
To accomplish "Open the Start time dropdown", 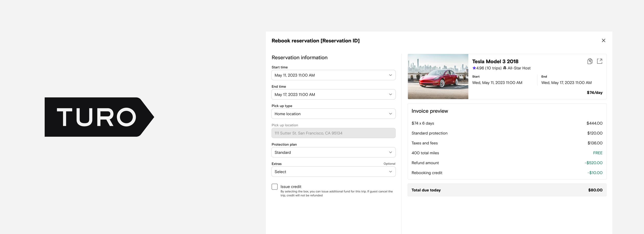I will coord(333,75).
